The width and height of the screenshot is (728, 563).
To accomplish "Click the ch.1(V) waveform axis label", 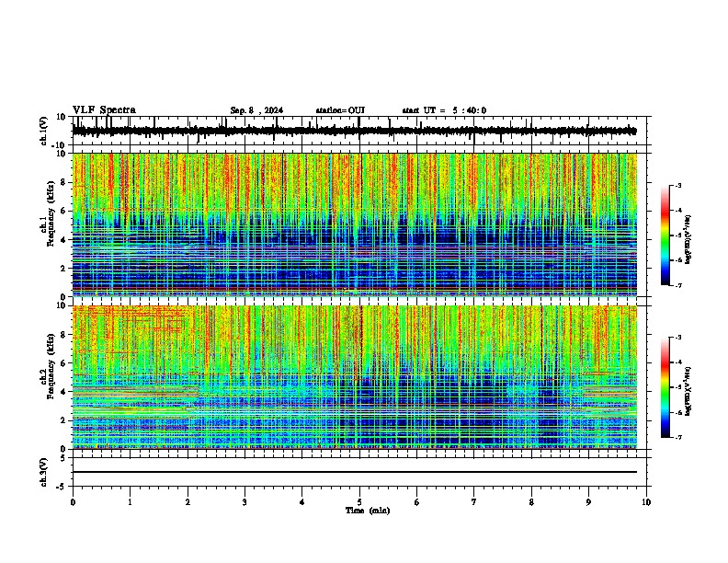I will tap(44, 131).
